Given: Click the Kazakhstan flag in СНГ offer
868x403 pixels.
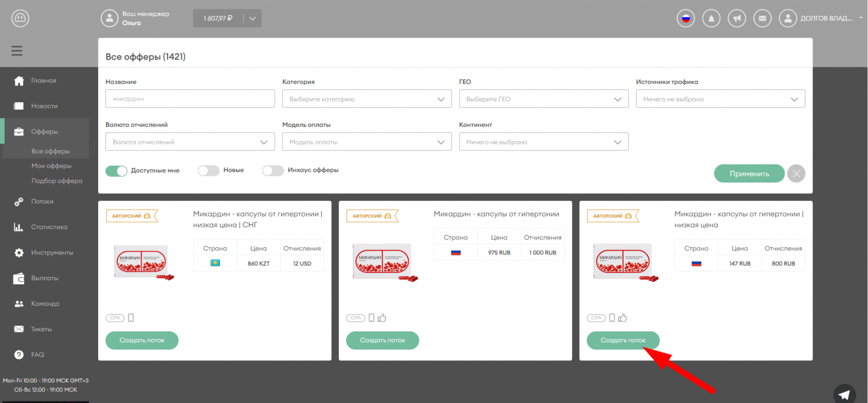Looking at the screenshot, I should pos(215,263).
